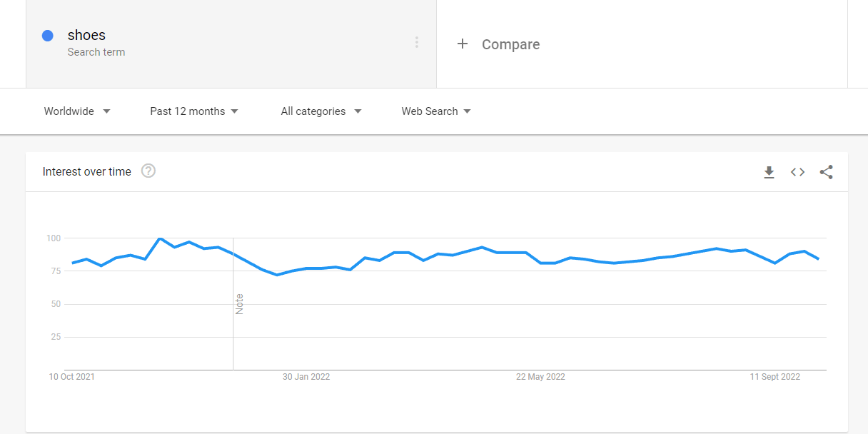The width and height of the screenshot is (868, 434).
Task: Share the Interest over time chart
Action: coord(826,172)
